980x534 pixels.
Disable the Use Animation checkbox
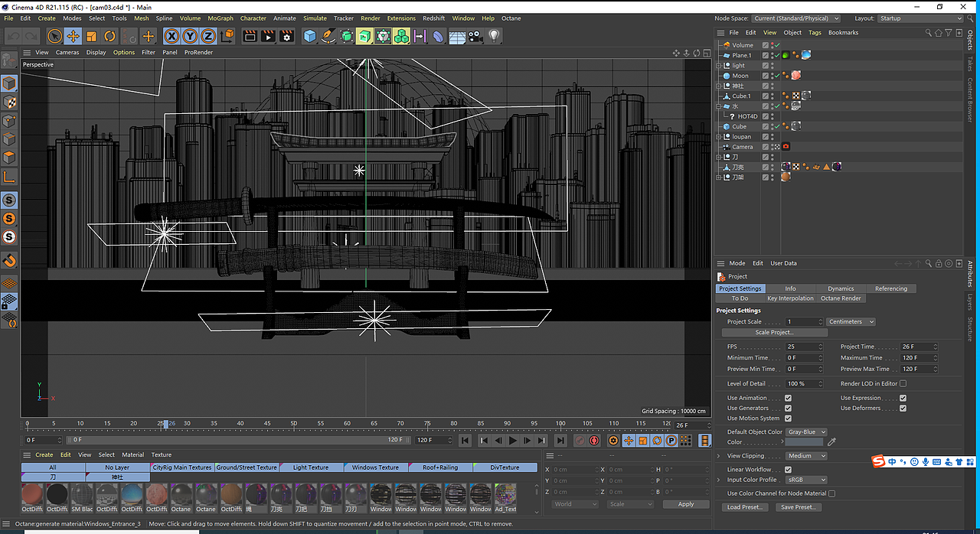788,398
